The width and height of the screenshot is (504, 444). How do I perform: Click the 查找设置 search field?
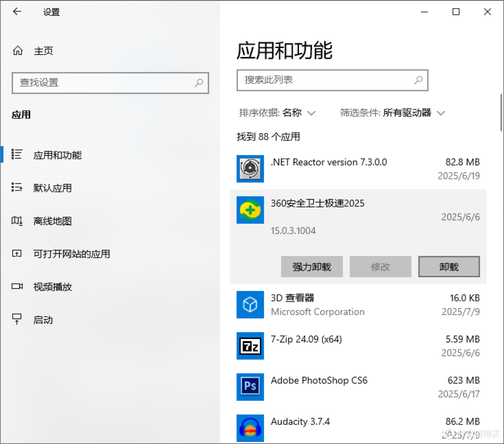(x=110, y=83)
